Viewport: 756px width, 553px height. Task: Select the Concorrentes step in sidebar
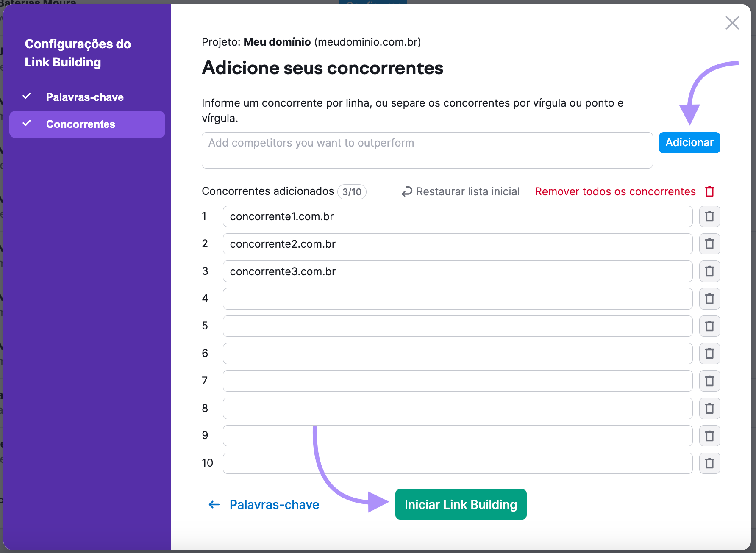tap(87, 124)
